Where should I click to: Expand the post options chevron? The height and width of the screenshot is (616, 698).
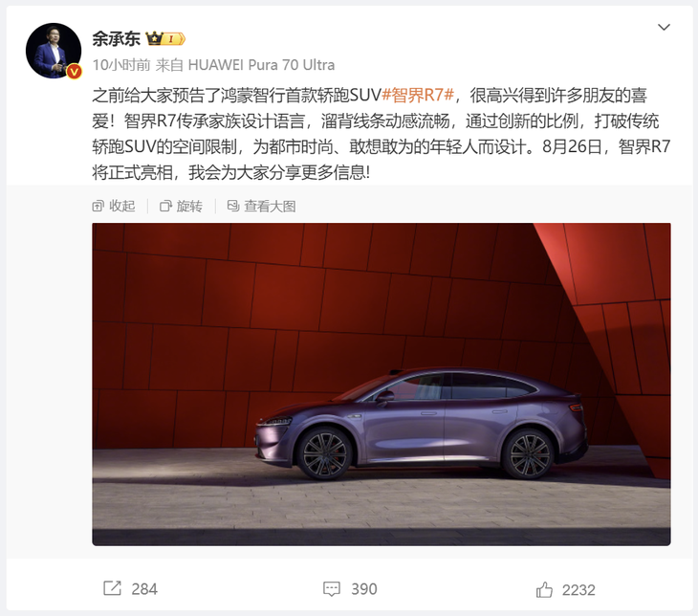(x=664, y=27)
